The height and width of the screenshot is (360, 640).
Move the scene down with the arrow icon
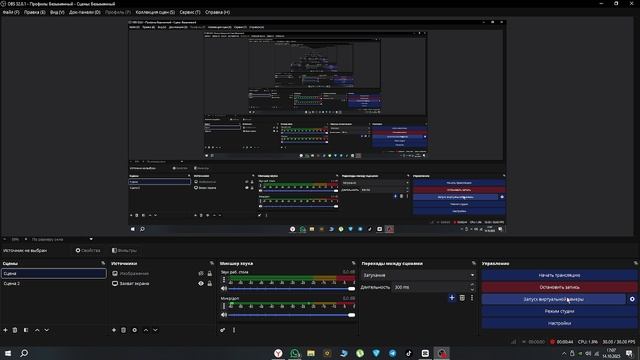[x=47, y=330]
